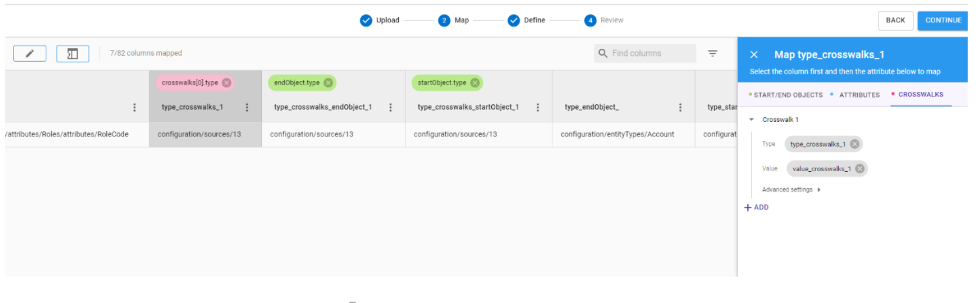This screenshot has height=303, width=980.
Task: Open kebab menu of the leftmost column
Action: point(135,107)
